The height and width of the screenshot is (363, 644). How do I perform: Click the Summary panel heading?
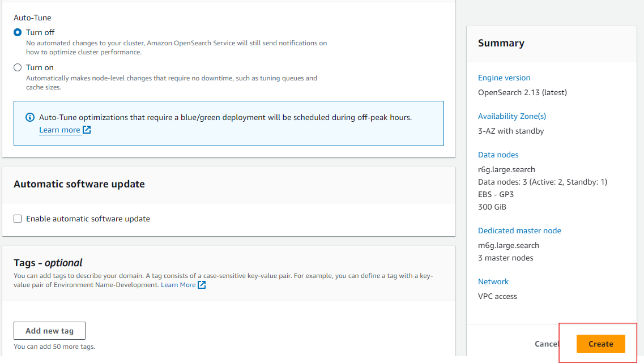(x=501, y=43)
